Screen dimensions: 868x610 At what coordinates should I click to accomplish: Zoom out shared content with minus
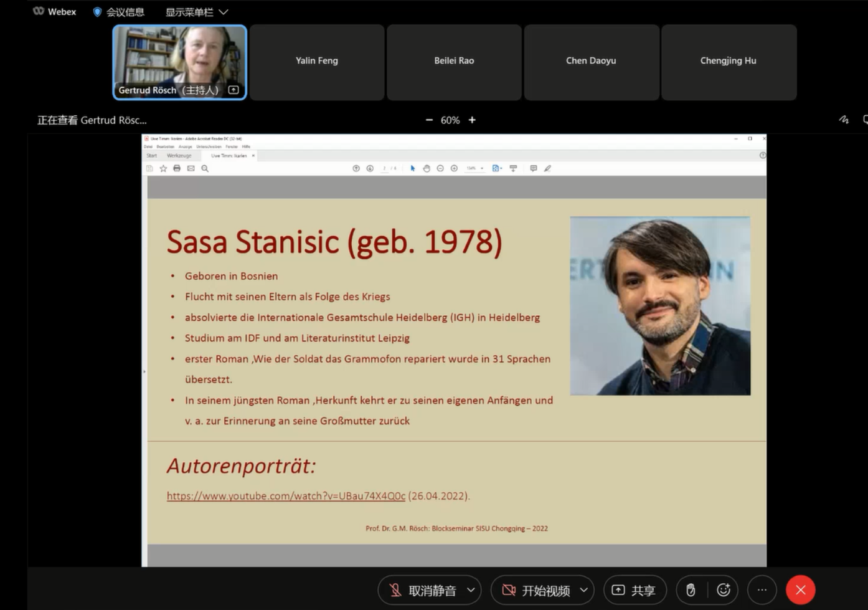(x=429, y=120)
